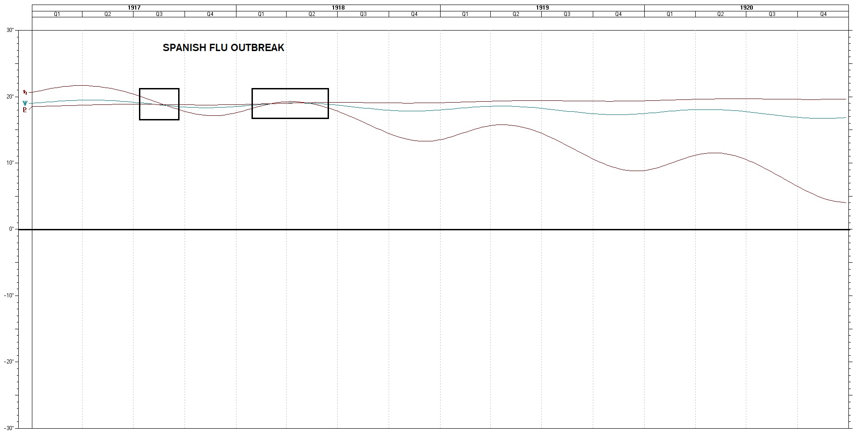This screenshot has height=441, width=868.
Task: Click the 10° label on the vertical axis
Action: tap(10, 163)
